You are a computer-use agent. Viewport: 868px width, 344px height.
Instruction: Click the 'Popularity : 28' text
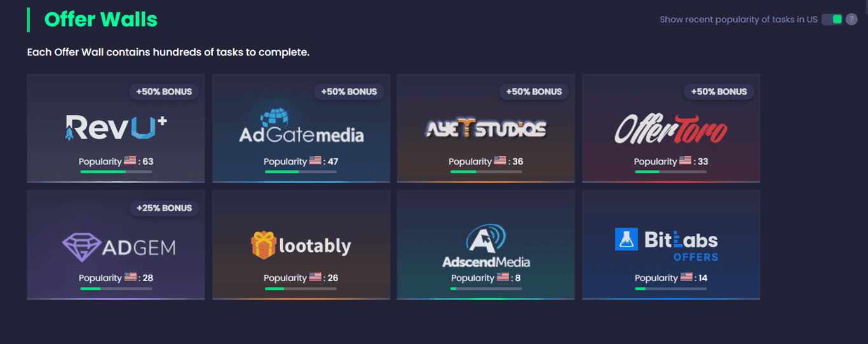click(x=116, y=278)
